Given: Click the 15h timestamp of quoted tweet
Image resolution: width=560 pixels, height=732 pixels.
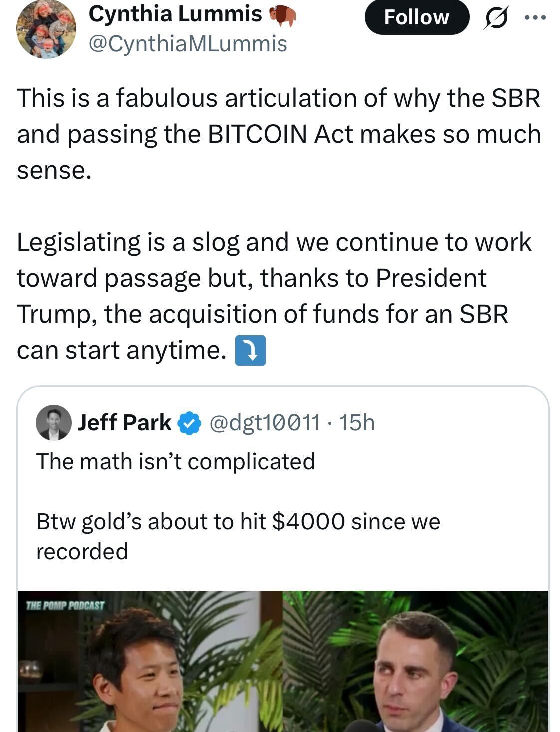Looking at the screenshot, I should (356, 423).
